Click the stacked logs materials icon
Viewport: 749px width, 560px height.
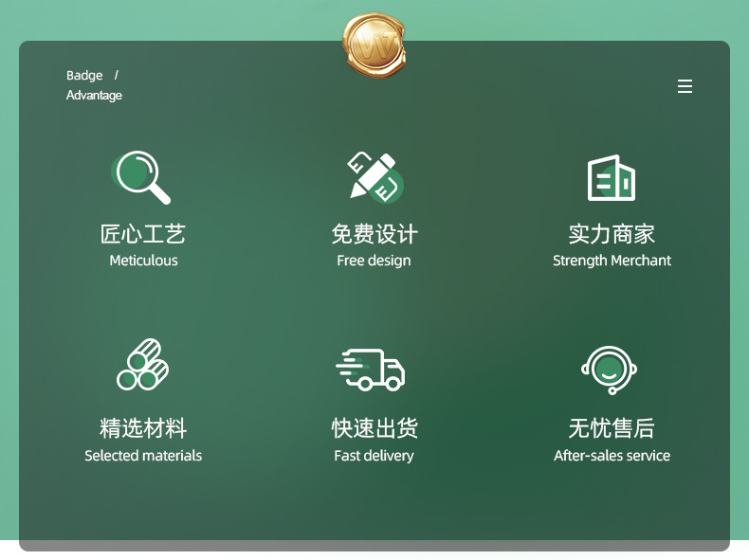[142, 364]
